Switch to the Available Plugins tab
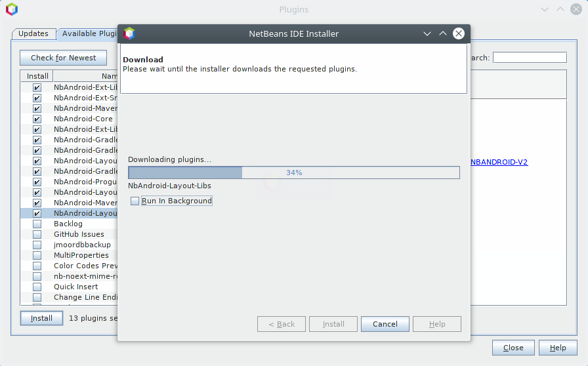This screenshot has height=366, width=588. [x=88, y=33]
